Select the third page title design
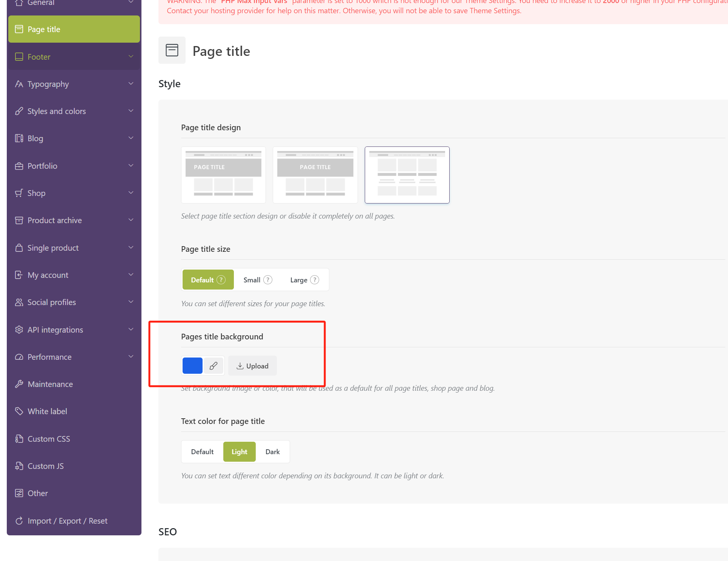 pos(407,174)
